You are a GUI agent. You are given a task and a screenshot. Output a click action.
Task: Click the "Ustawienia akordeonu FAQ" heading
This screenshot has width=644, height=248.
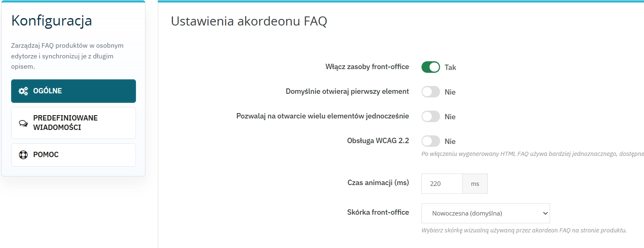(250, 21)
